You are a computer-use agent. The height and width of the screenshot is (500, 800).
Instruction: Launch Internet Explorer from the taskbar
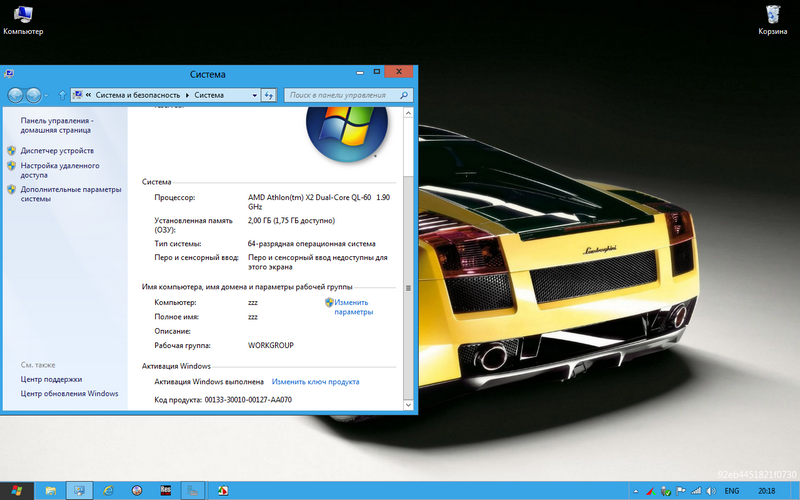[x=108, y=491]
